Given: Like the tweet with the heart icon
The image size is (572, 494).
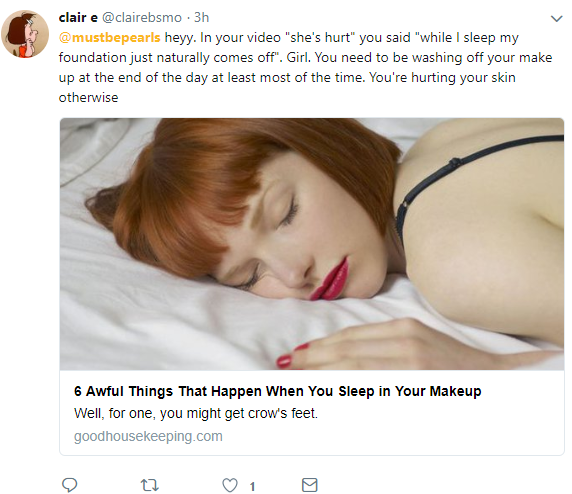Looking at the screenshot, I should pos(230,485).
